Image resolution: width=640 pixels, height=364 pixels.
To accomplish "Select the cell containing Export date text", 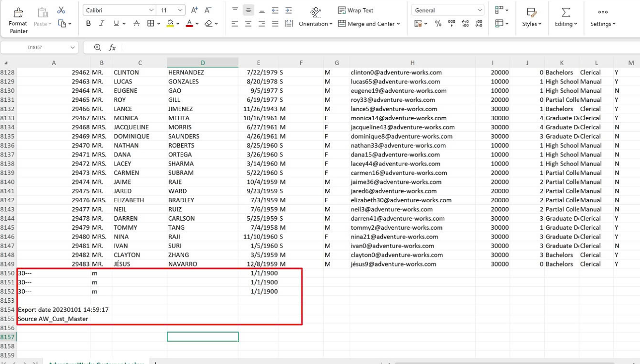I will tap(53, 310).
